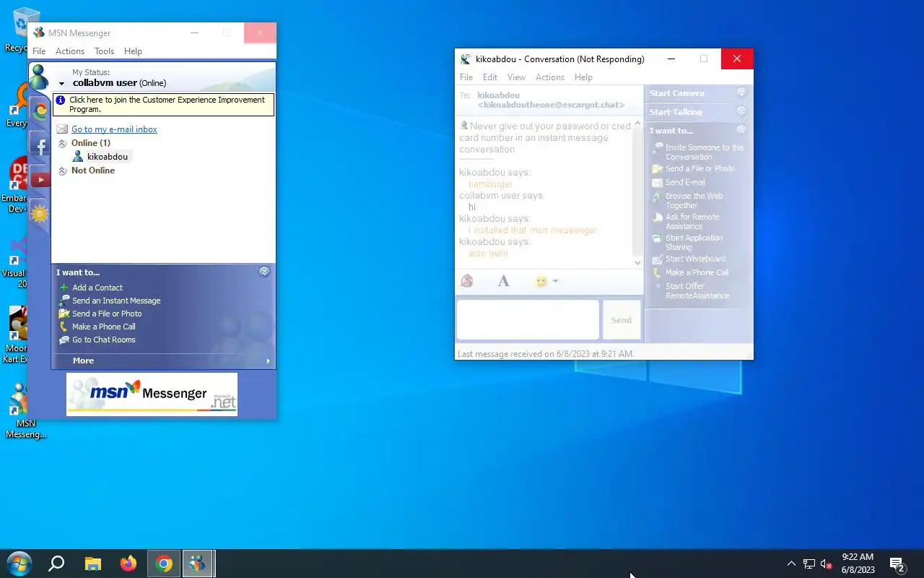
Task: Click the muted volume icon in the system tray
Action: pyautogui.click(x=827, y=564)
